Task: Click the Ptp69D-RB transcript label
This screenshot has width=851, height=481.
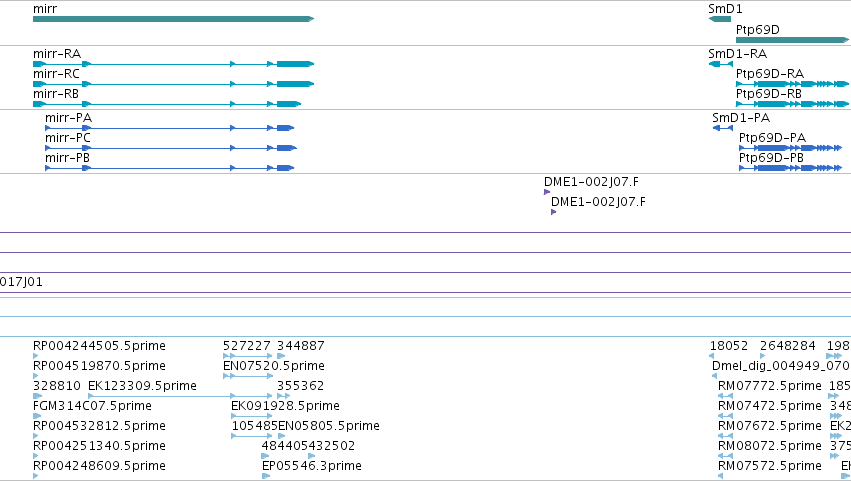Action: [x=769, y=94]
